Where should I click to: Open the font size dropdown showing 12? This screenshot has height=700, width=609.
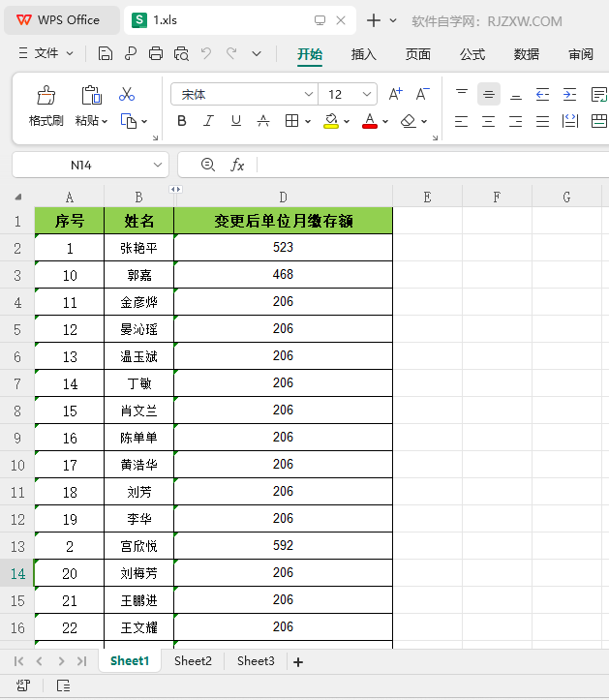(367, 94)
